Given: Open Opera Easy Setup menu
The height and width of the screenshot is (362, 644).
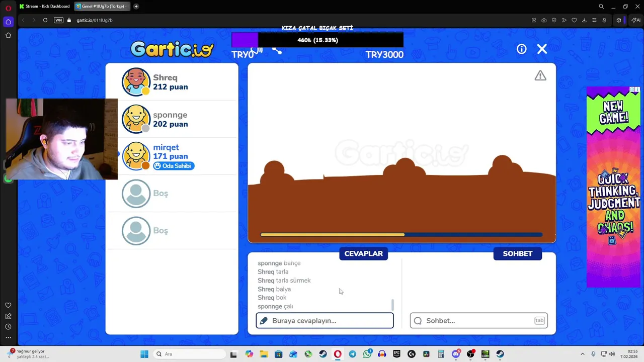Looking at the screenshot, I should [594, 20].
